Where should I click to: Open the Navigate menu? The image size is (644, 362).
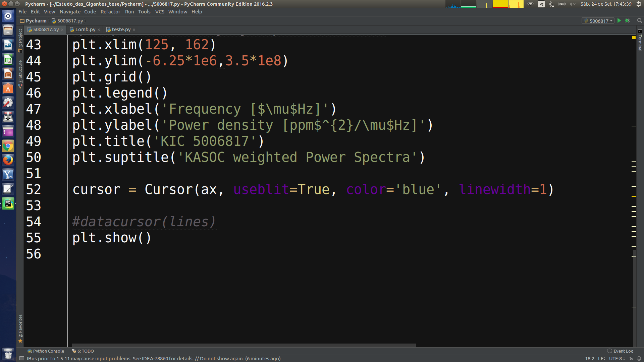point(70,12)
